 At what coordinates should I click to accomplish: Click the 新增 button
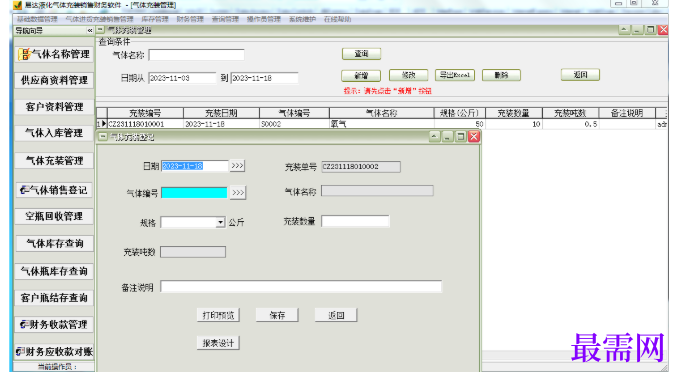pos(361,75)
